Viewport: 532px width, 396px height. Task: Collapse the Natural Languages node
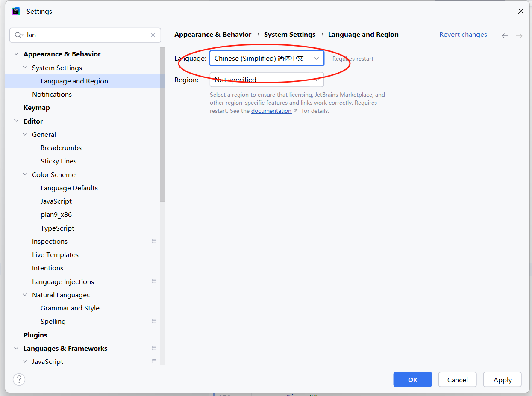pos(25,295)
